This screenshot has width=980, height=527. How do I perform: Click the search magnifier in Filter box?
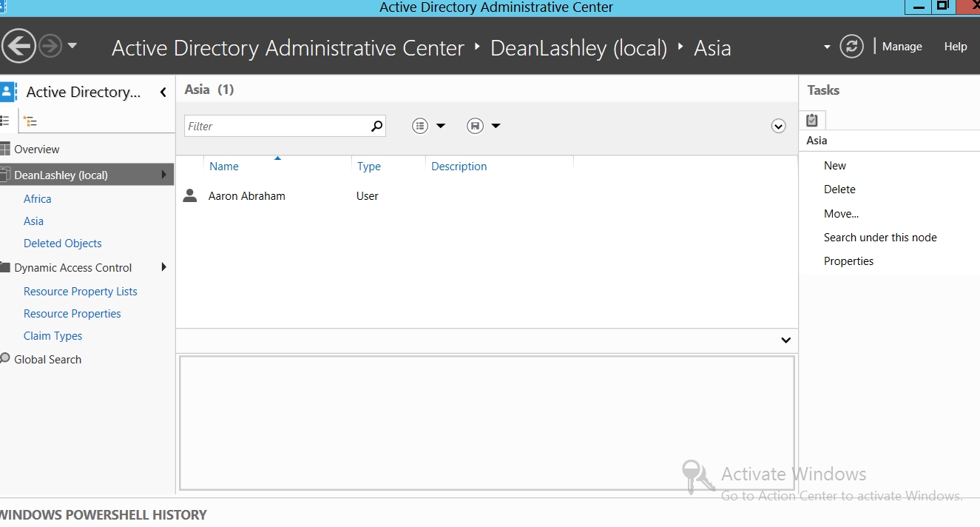pyautogui.click(x=376, y=126)
